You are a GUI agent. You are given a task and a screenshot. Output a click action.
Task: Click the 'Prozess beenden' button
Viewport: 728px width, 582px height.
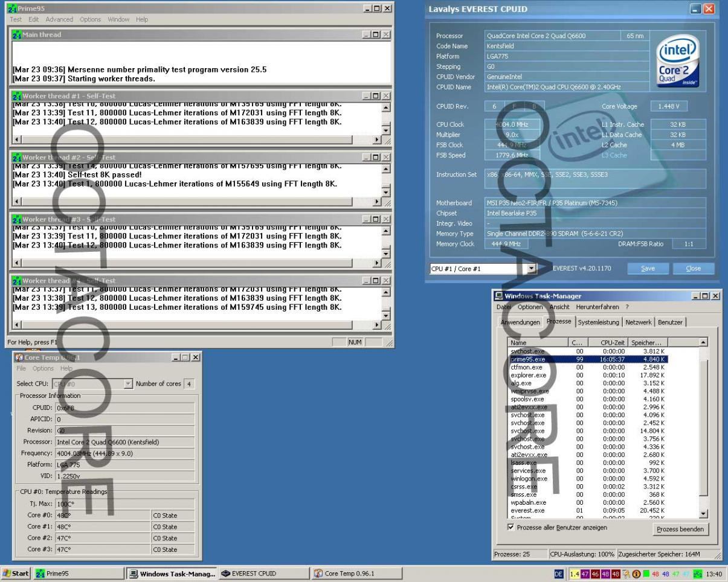pyautogui.click(x=680, y=529)
